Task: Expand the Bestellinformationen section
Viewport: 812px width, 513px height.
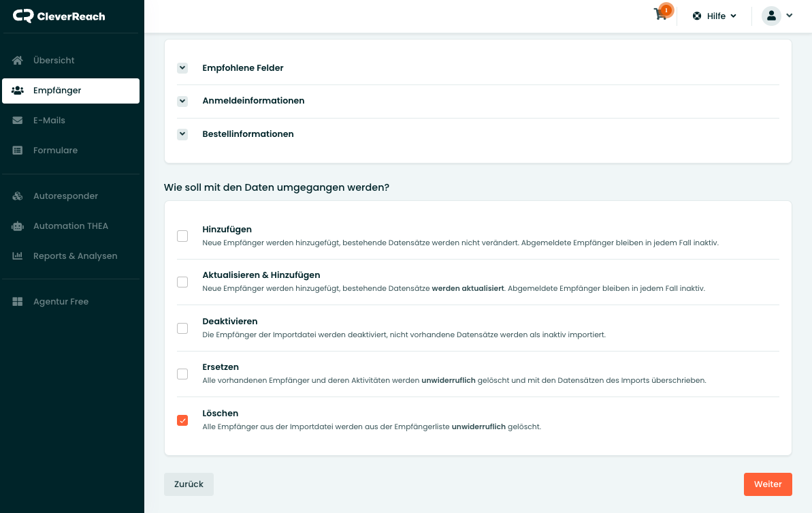Action: (182, 134)
